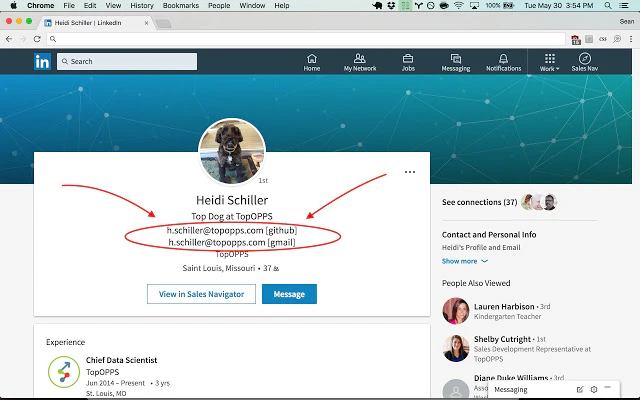The height and width of the screenshot is (400, 640).
Task: Open the Apple menu
Action: click(13, 5)
